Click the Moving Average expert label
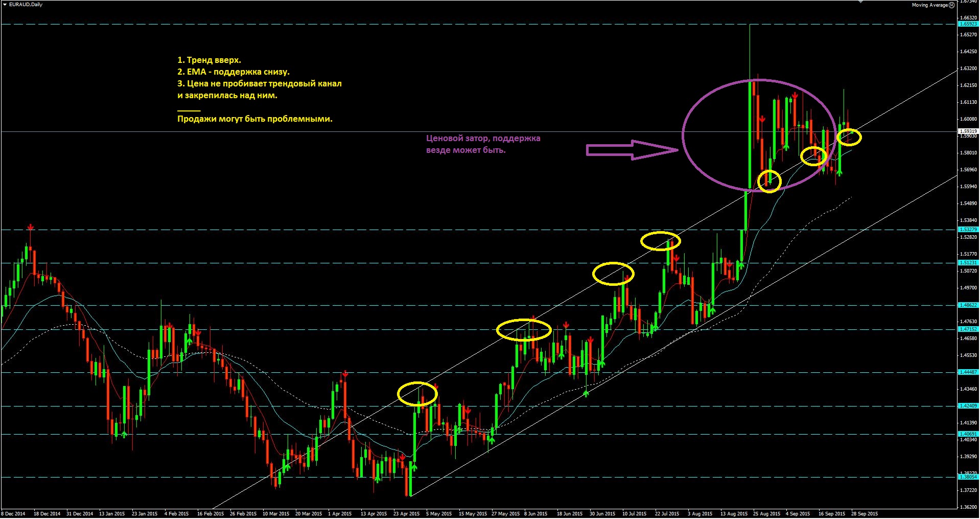Image resolution: width=980 pixels, height=519 pixels. [929, 5]
